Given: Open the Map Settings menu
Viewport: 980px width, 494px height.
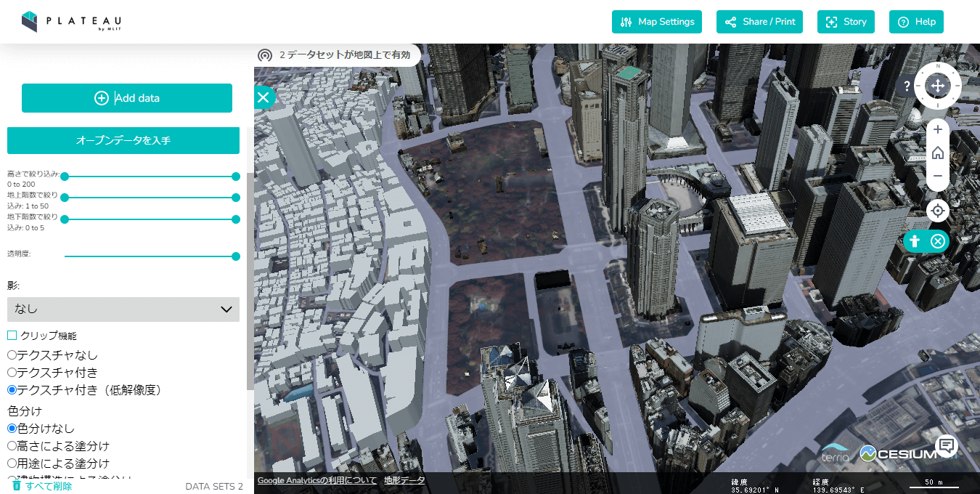Looking at the screenshot, I should pos(658,22).
